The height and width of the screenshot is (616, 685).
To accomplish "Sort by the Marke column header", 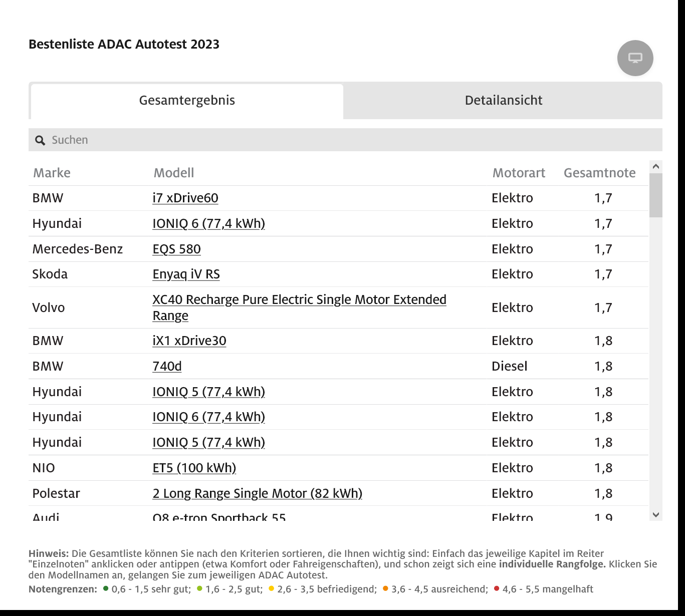I will [52, 173].
